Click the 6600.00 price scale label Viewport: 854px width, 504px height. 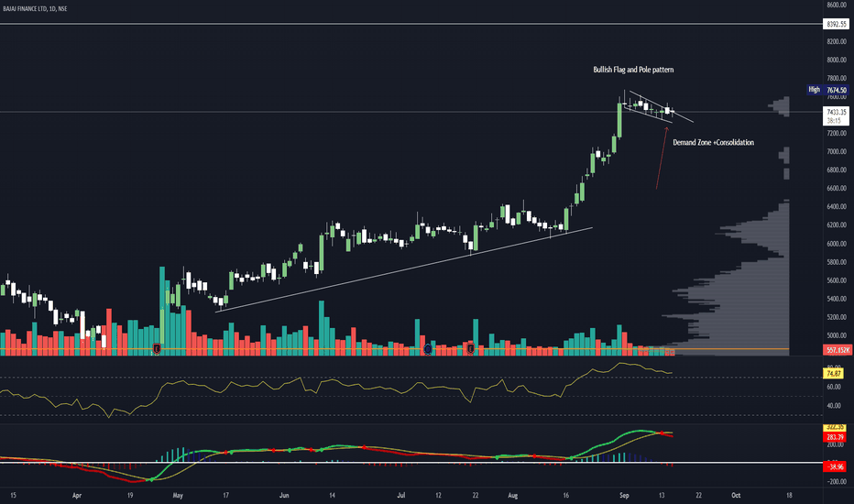(x=837, y=189)
